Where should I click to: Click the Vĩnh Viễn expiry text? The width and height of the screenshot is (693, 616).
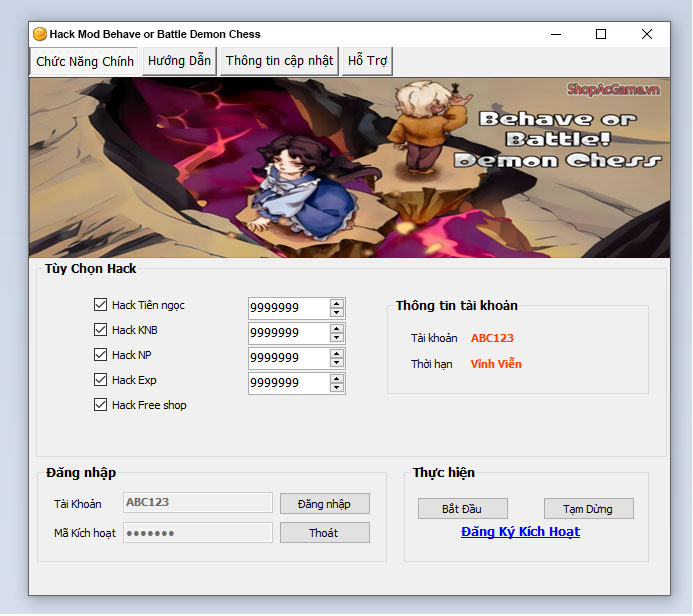point(496,364)
